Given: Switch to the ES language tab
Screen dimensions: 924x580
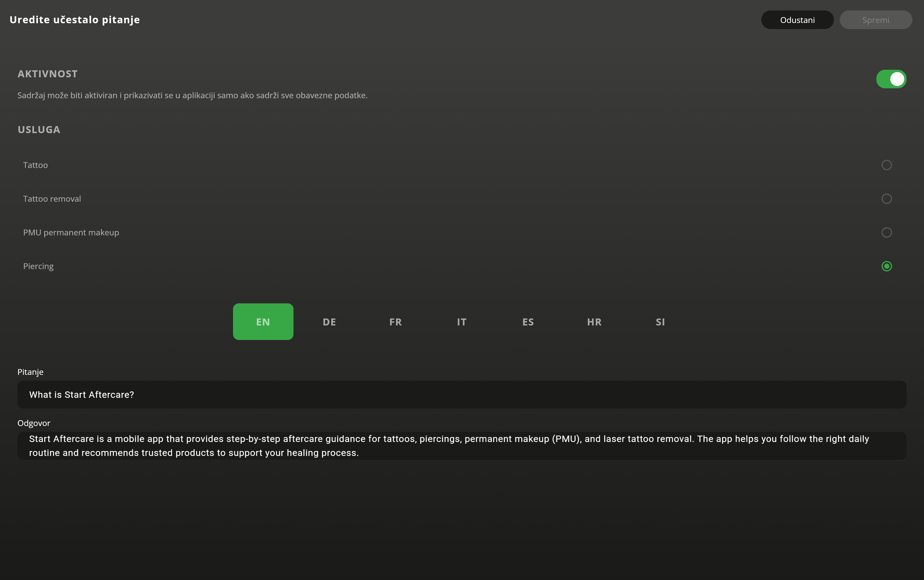Looking at the screenshot, I should (528, 322).
